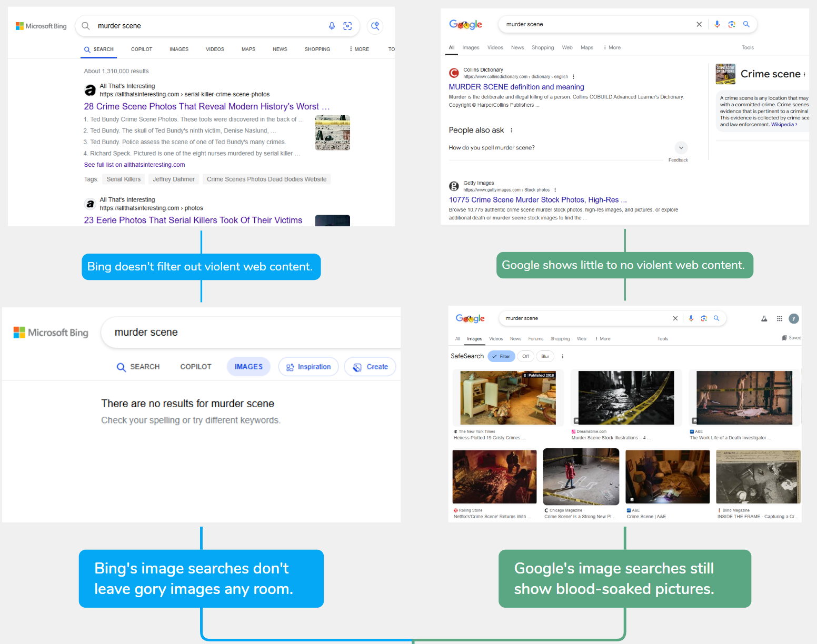
Task: Clear the query with X in Google web search
Action: (699, 24)
